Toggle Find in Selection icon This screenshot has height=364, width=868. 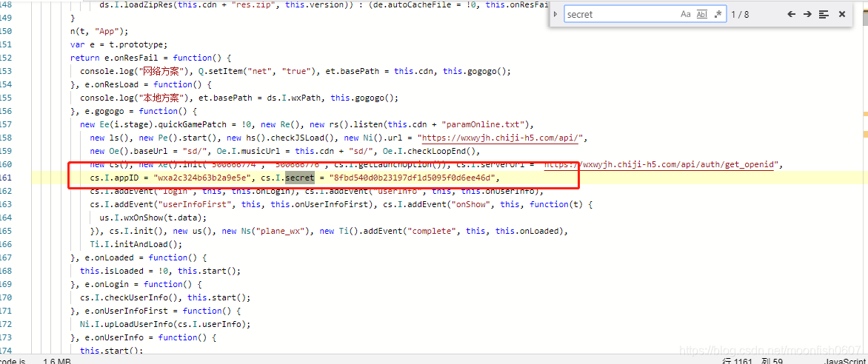click(824, 14)
